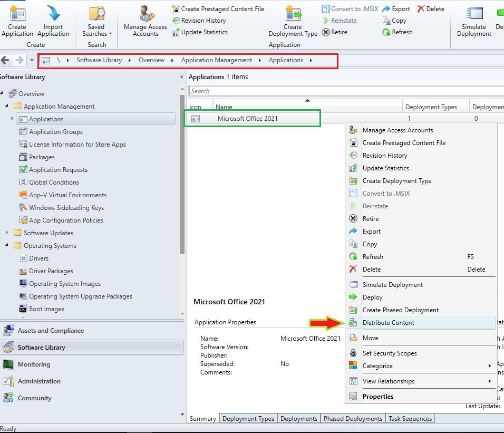
Task: Switch to the Phased Deployments tab
Action: pyautogui.click(x=353, y=419)
